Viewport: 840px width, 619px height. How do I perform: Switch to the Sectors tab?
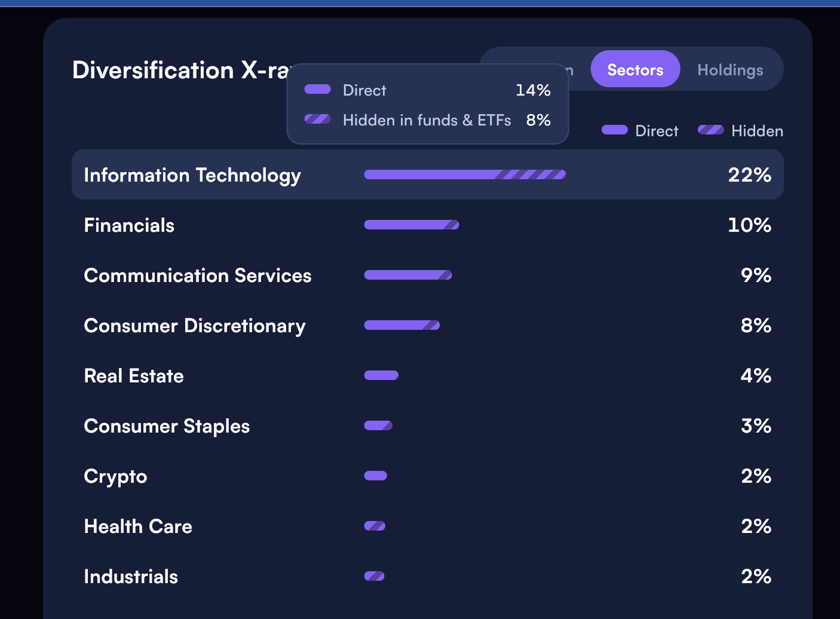[635, 69]
